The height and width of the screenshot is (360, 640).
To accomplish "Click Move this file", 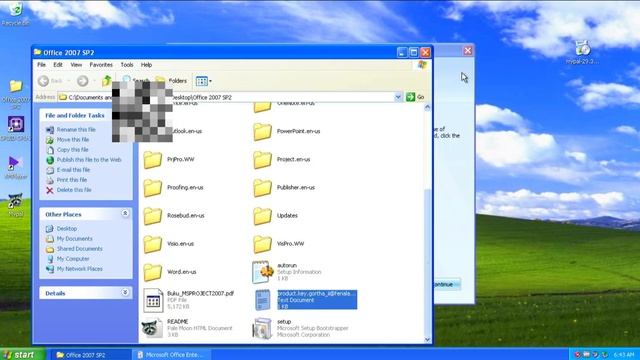I will 68,140.
